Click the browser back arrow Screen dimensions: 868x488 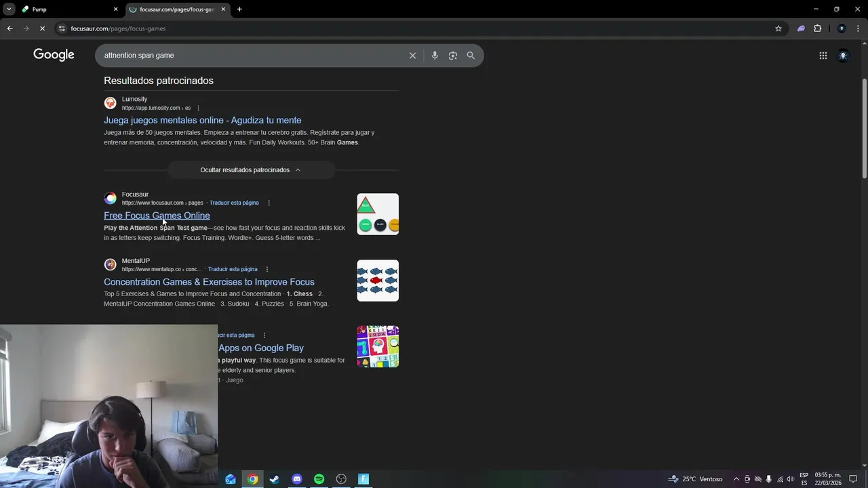click(x=9, y=28)
